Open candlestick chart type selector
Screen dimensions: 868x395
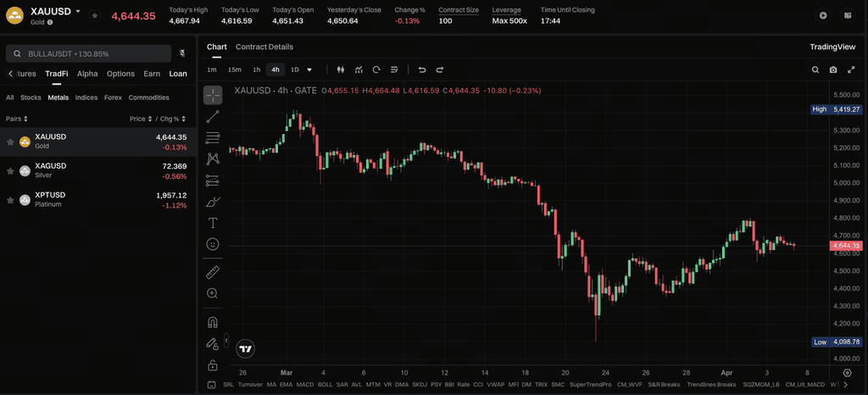click(x=341, y=70)
